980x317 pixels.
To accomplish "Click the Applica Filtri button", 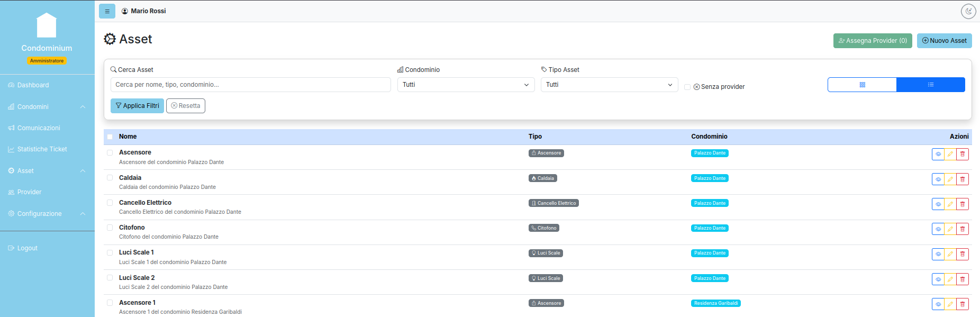I will pyautogui.click(x=137, y=106).
